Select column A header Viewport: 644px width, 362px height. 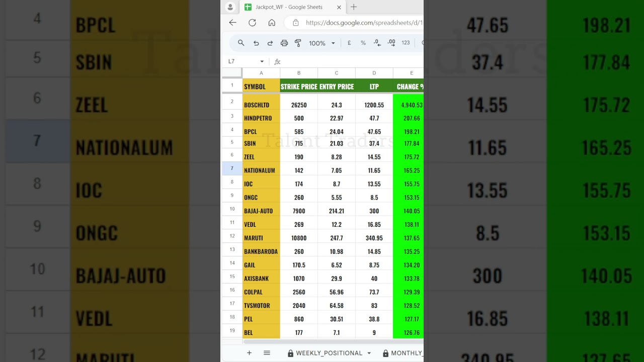coord(261,73)
